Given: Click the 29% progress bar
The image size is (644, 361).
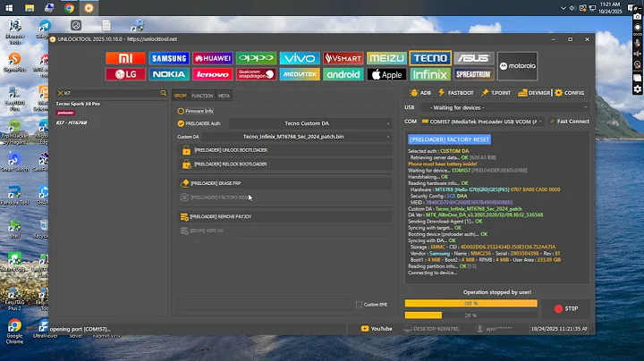Looking at the screenshot, I should pyautogui.click(x=471, y=315).
